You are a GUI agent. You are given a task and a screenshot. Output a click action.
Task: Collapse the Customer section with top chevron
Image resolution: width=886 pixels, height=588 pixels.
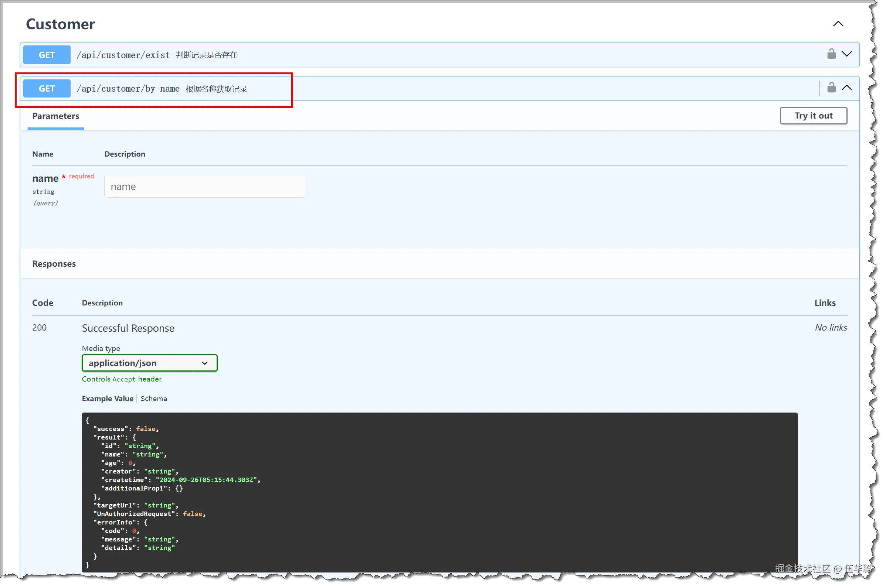click(x=838, y=24)
